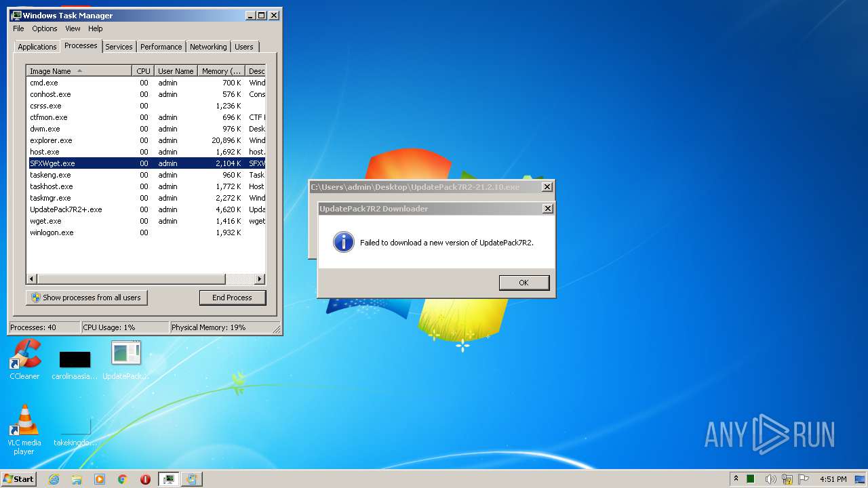Select explorer.exe process row
The image size is (868, 488).
click(146, 140)
